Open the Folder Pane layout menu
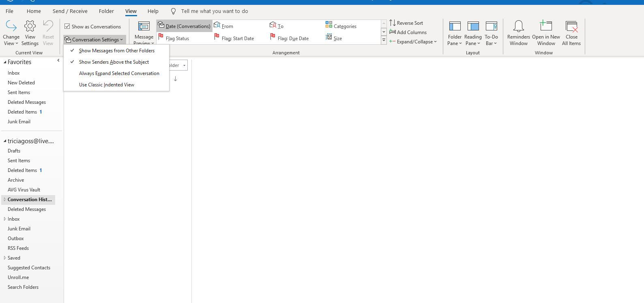This screenshot has width=644, height=303. click(455, 33)
